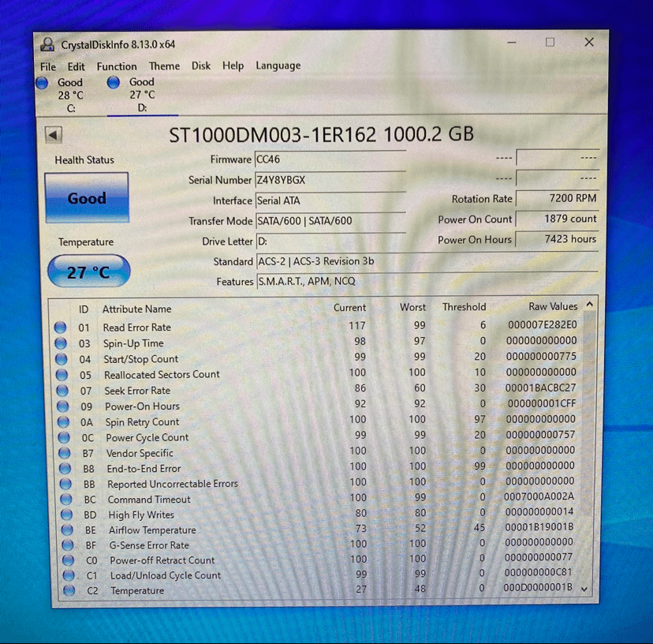The height and width of the screenshot is (644, 653).
Task: Click the CrystalDiskInfo app icon in title bar
Action: 47,44
